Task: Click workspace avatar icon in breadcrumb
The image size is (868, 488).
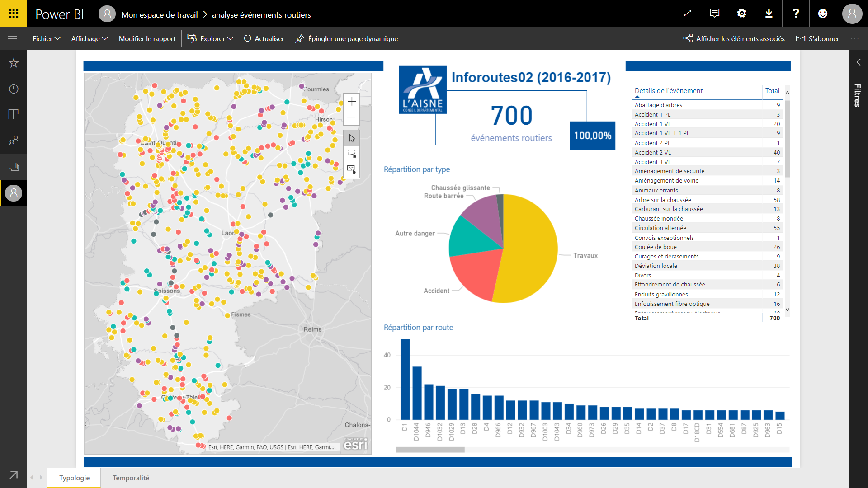Action: click(107, 14)
